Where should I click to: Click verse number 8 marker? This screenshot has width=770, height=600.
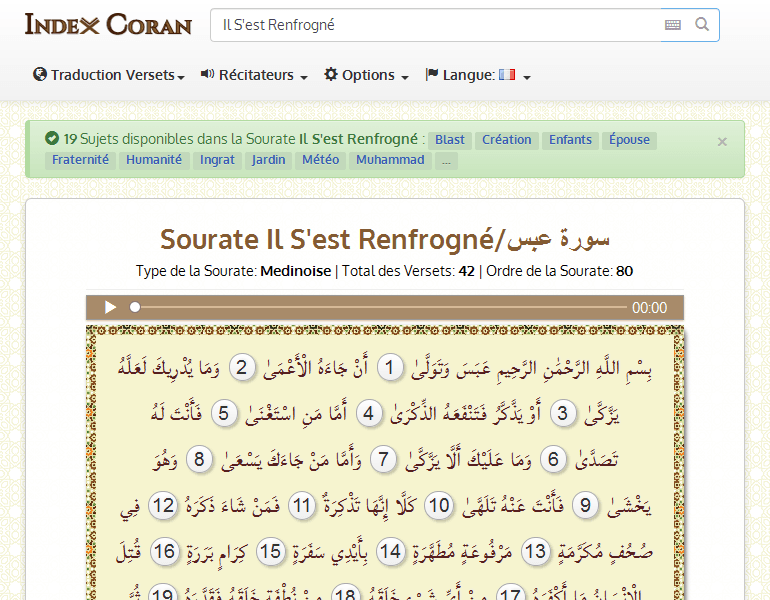click(x=200, y=459)
